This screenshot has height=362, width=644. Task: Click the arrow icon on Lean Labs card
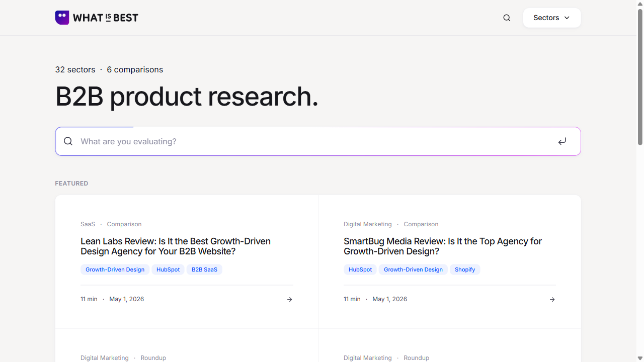pos(289,299)
